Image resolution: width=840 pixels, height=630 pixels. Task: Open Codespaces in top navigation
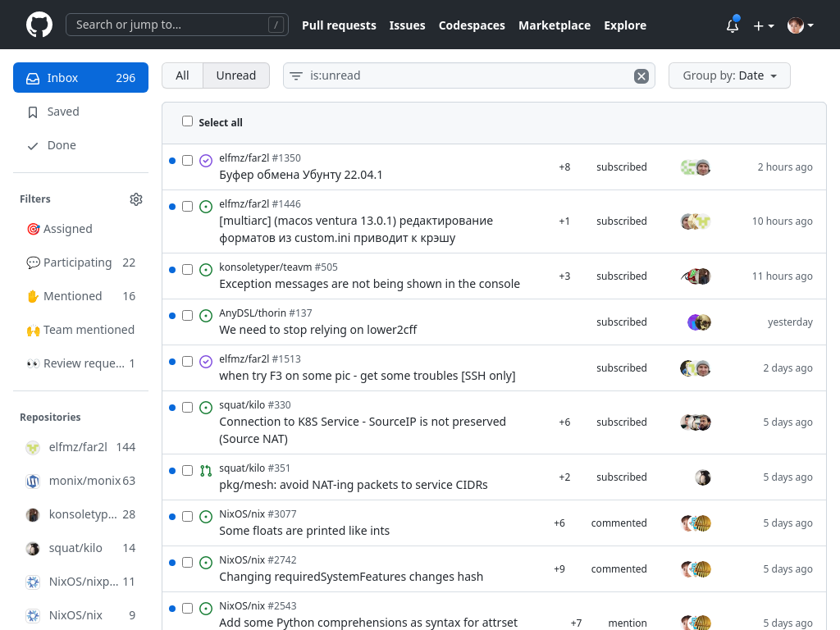pos(472,25)
